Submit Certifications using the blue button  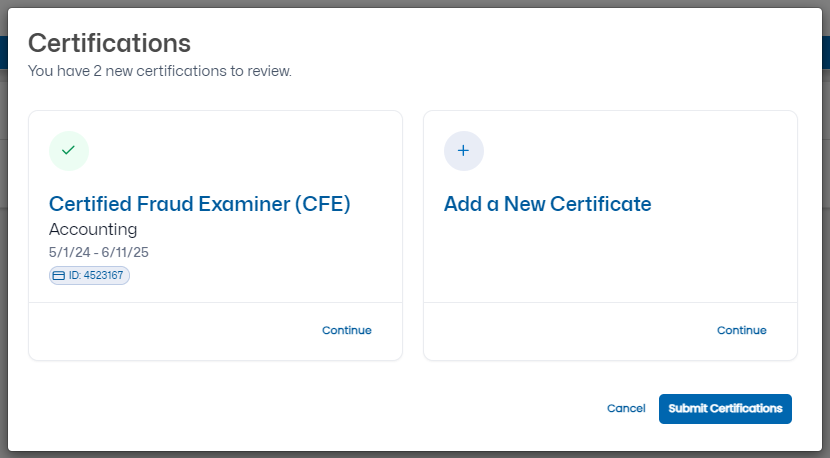(x=725, y=408)
